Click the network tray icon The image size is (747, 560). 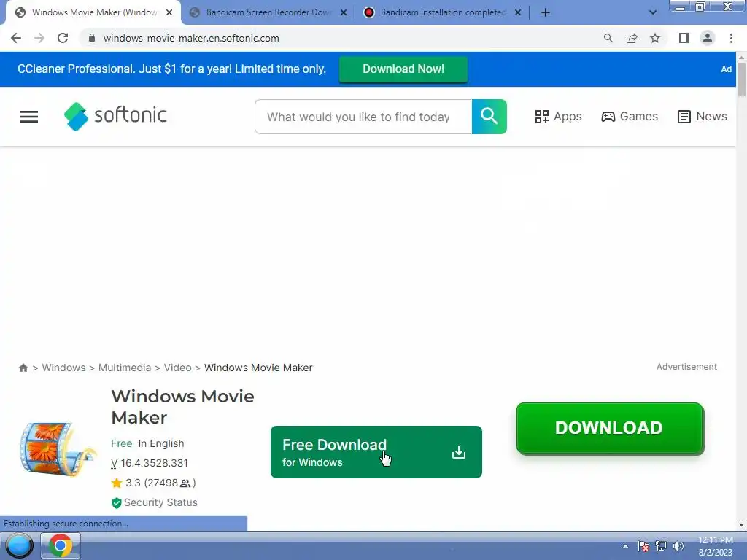coord(661,546)
